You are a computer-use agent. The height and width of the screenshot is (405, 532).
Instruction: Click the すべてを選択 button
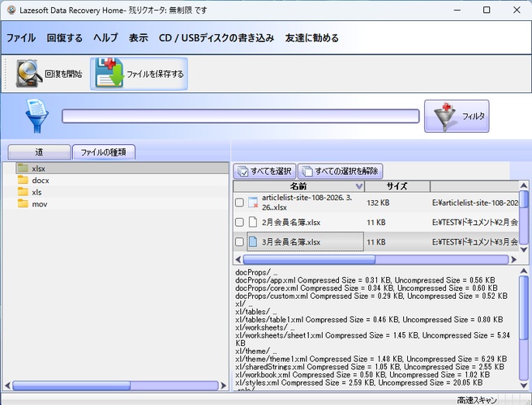point(264,171)
